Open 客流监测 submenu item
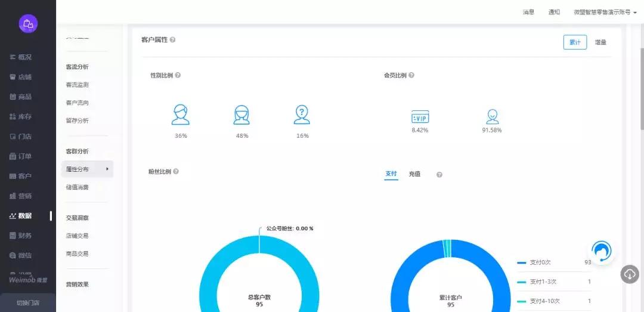The height and width of the screenshot is (312, 644). tap(77, 85)
